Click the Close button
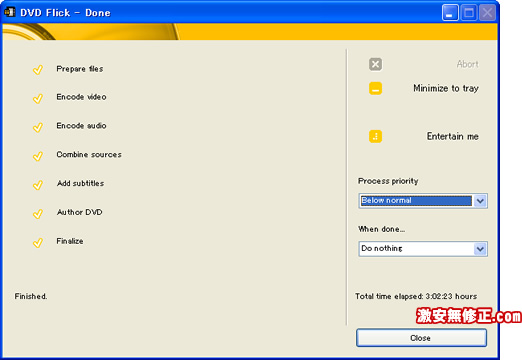The width and height of the screenshot is (522, 360). [x=421, y=338]
